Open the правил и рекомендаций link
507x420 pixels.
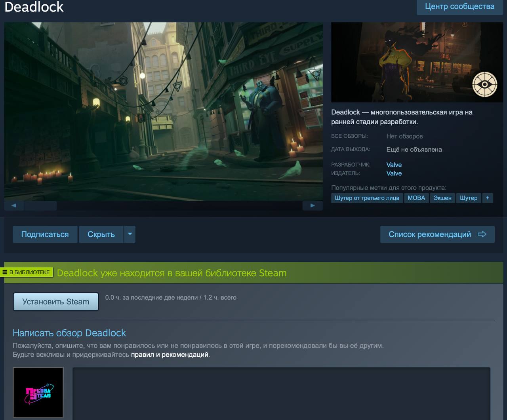(x=170, y=355)
